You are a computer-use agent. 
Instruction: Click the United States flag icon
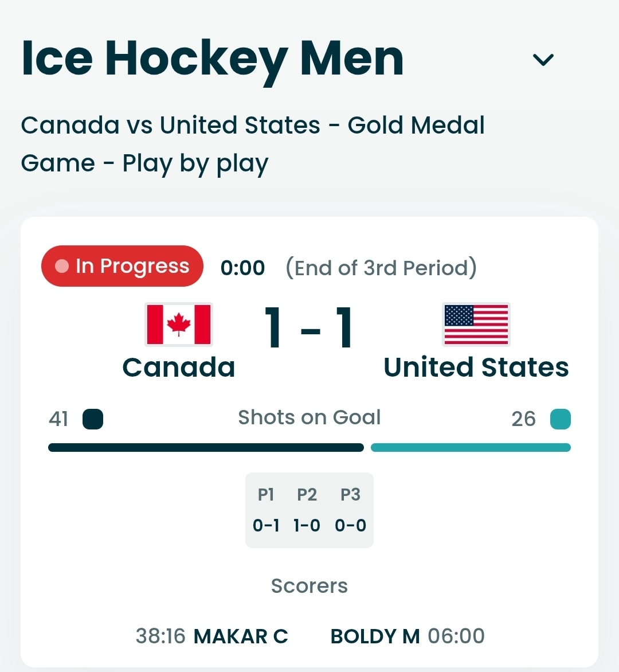click(x=476, y=325)
